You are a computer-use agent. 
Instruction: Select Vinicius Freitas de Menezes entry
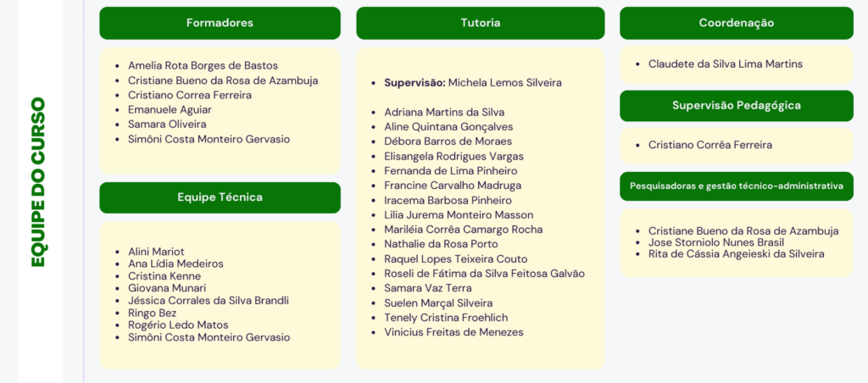click(x=453, y=332)
